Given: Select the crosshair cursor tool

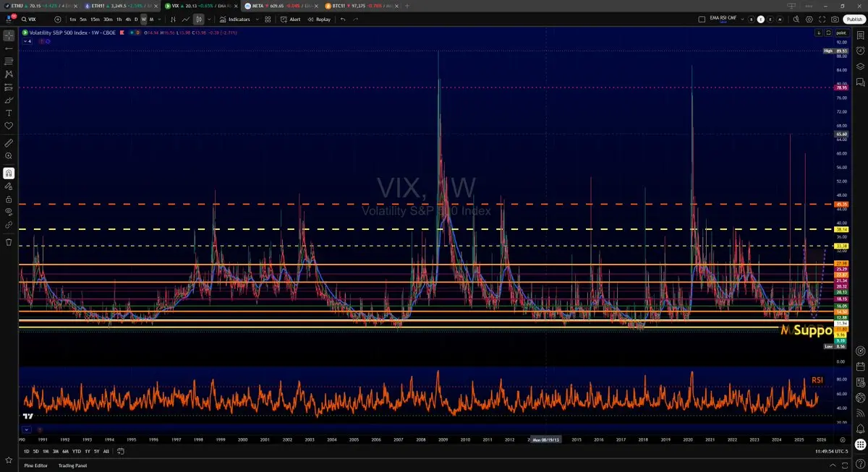Looking at the screenshot, I should pos(9,35).
